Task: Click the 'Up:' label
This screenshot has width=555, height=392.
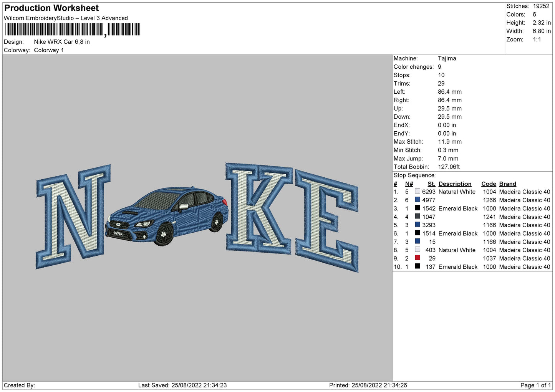Action: point(398,109)
